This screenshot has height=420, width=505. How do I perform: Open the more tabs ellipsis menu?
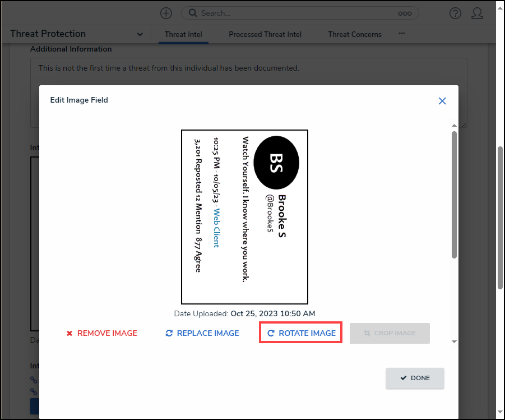tap(402, 34)
